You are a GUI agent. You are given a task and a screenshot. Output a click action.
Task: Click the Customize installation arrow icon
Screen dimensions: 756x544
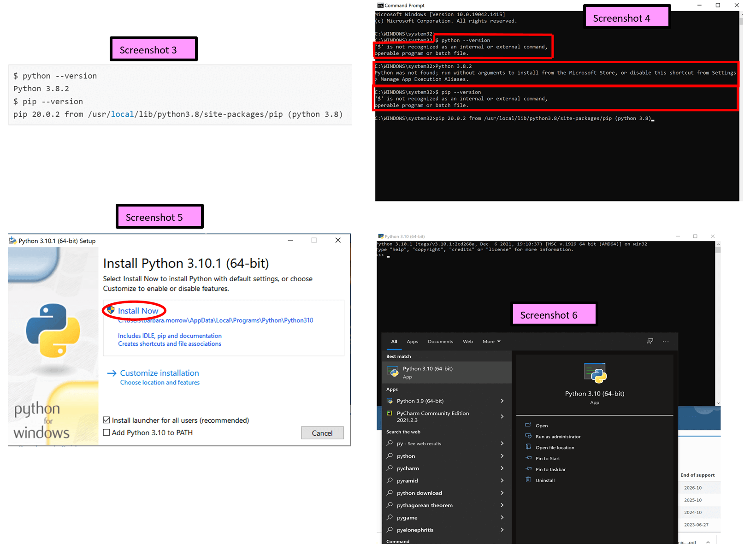(x=112, y=373)
